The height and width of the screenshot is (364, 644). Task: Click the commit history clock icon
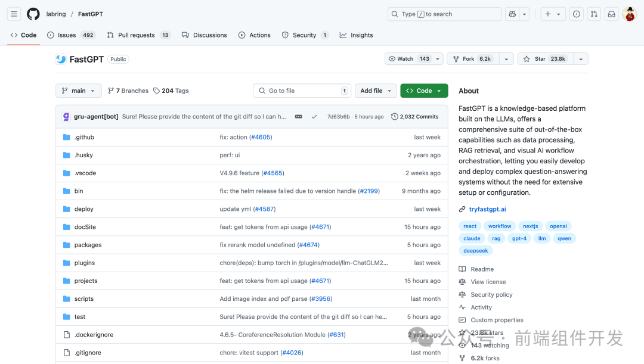394,117
